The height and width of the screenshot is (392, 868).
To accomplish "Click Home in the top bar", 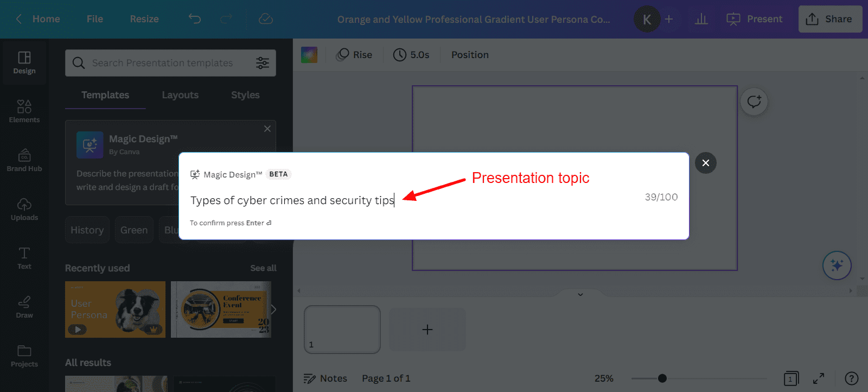I will [46, 19].
